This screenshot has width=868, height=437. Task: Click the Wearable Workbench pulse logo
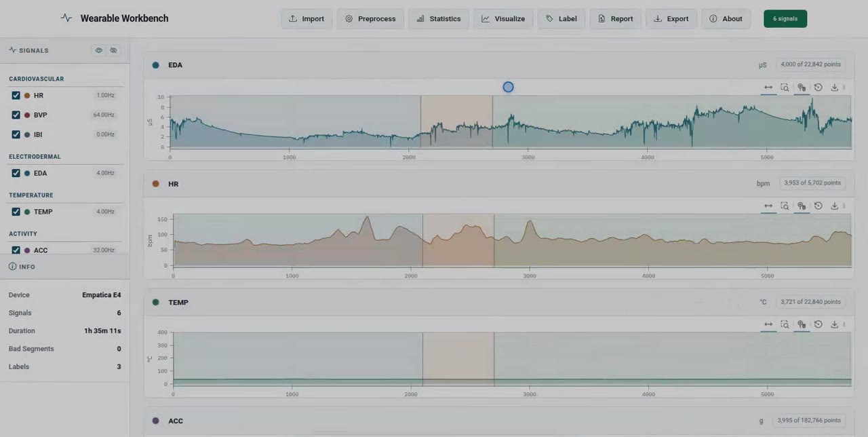66,18
